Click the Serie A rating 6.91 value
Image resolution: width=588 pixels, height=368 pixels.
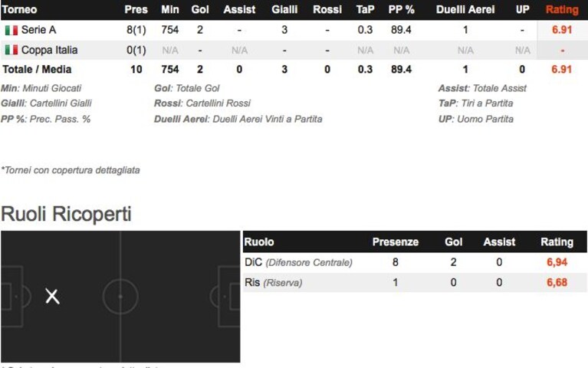click(x=562, y=30)
